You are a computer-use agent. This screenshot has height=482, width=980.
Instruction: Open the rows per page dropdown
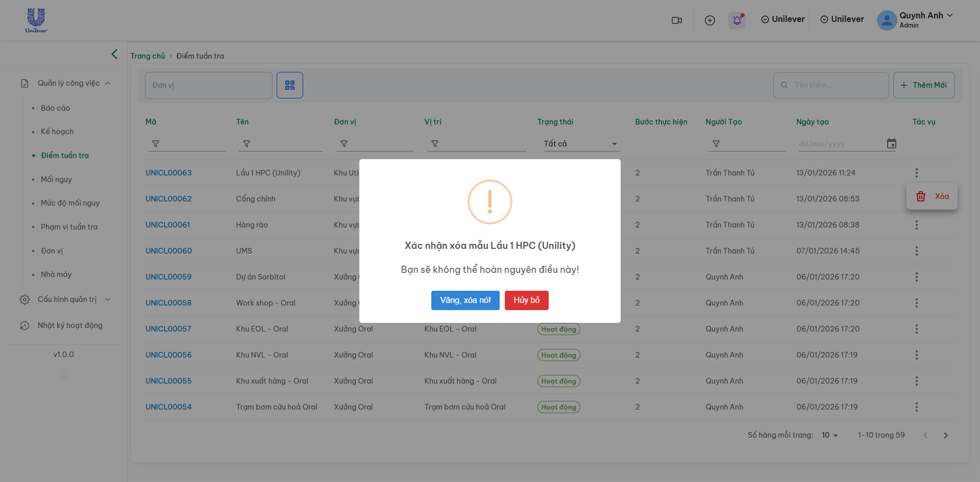(x=830, y=435)
